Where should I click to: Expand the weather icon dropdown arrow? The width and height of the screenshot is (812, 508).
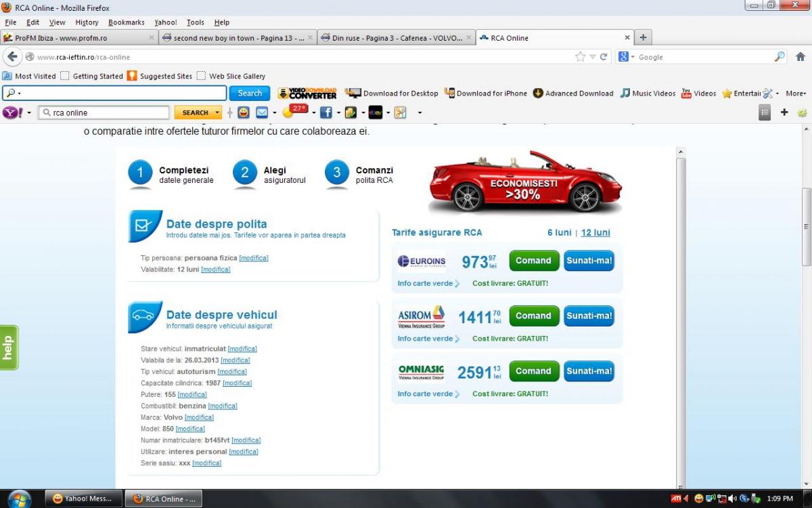coord(314,112)
